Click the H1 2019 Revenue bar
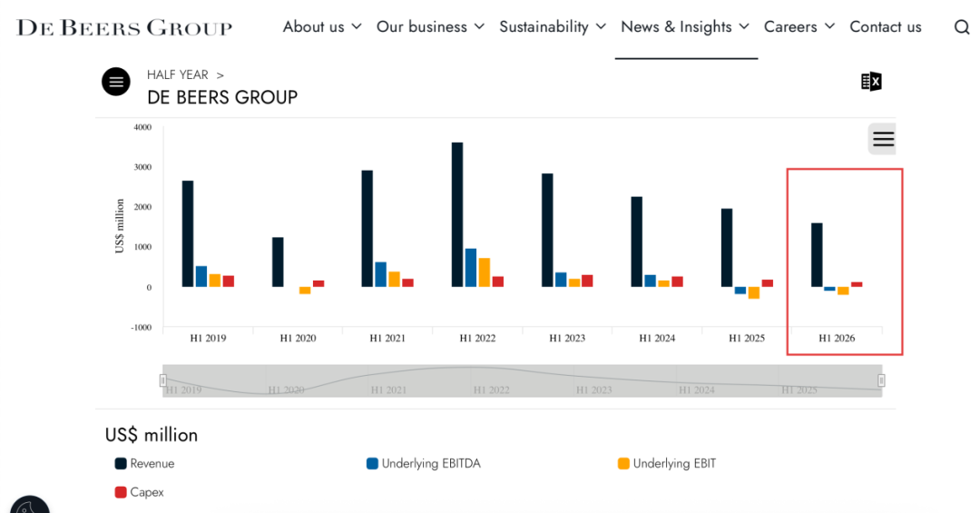This screenshot has width=980, height=513. coord(188,234)
